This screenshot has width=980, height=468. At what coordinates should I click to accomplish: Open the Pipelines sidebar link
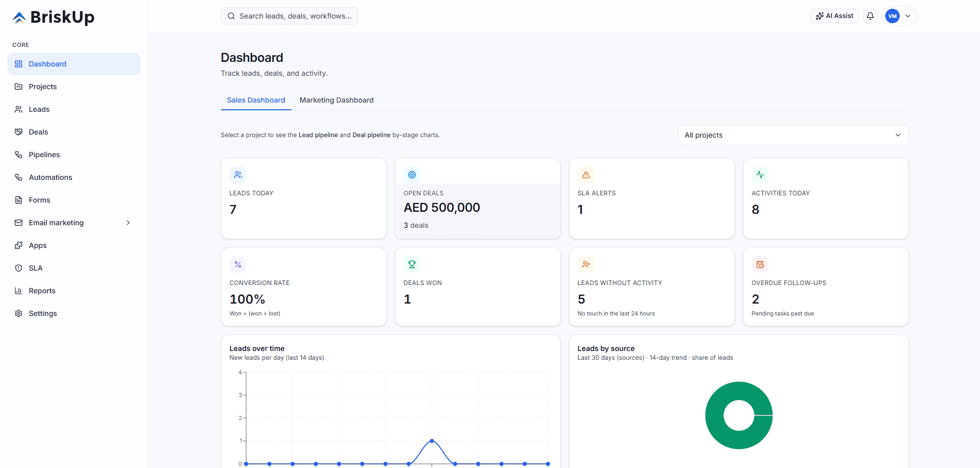[74, 155]
